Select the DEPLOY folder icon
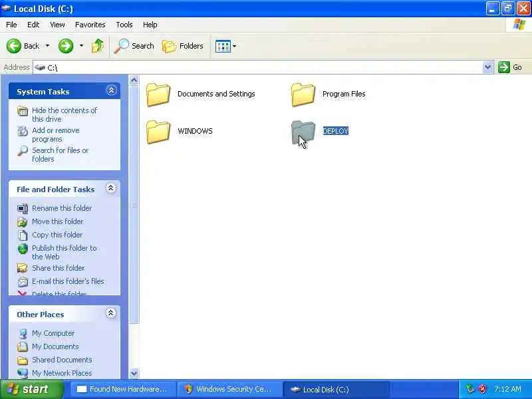 [303, 132]
